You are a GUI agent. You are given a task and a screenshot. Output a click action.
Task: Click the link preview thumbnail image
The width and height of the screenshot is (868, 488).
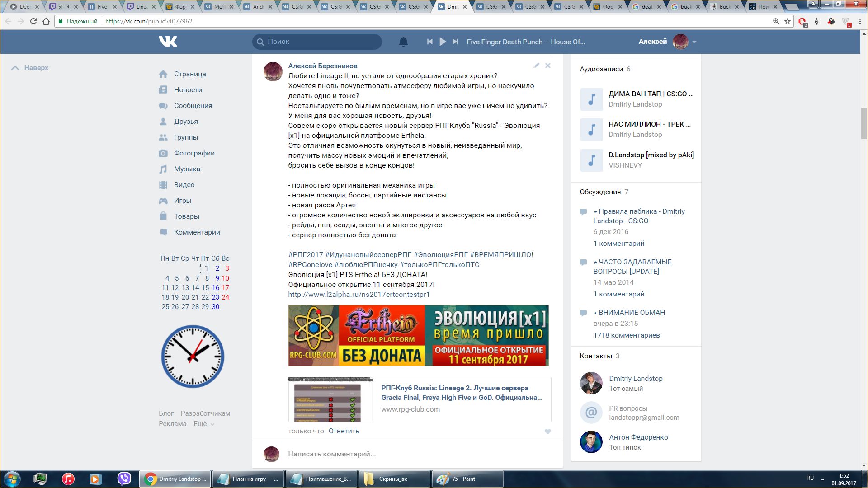point(330,399)
